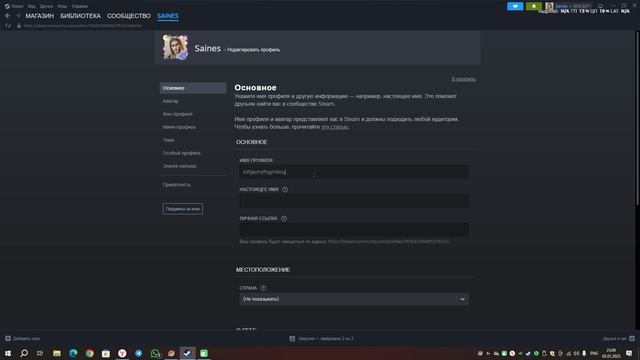Open the Windows Start menu
Image resolution: width=640 pixels, height=360 pixels.
(8, 353)
